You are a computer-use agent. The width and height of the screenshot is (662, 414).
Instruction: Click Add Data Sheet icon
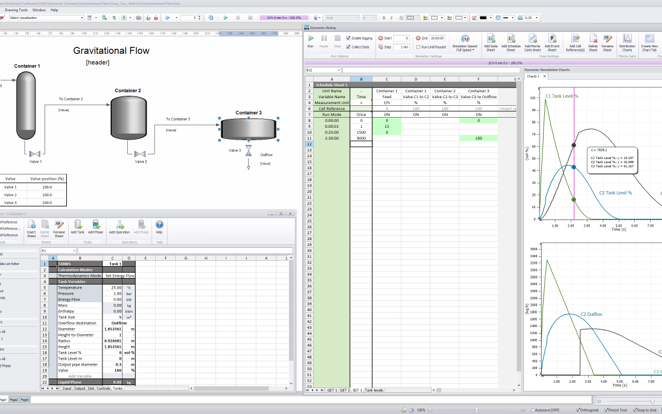pos(491,43)
